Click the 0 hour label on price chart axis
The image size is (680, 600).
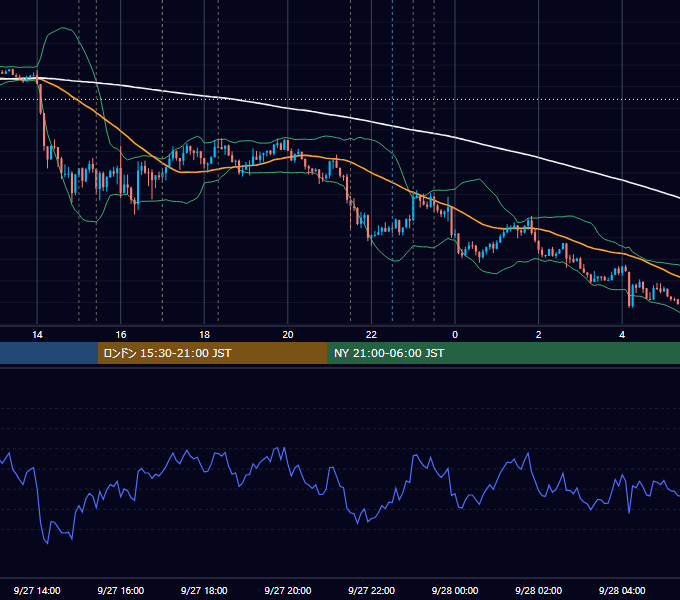(x=455, y=335)
